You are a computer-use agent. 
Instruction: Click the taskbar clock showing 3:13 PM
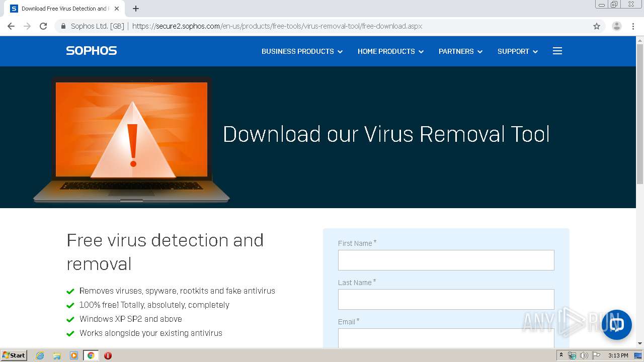(618, 355)
